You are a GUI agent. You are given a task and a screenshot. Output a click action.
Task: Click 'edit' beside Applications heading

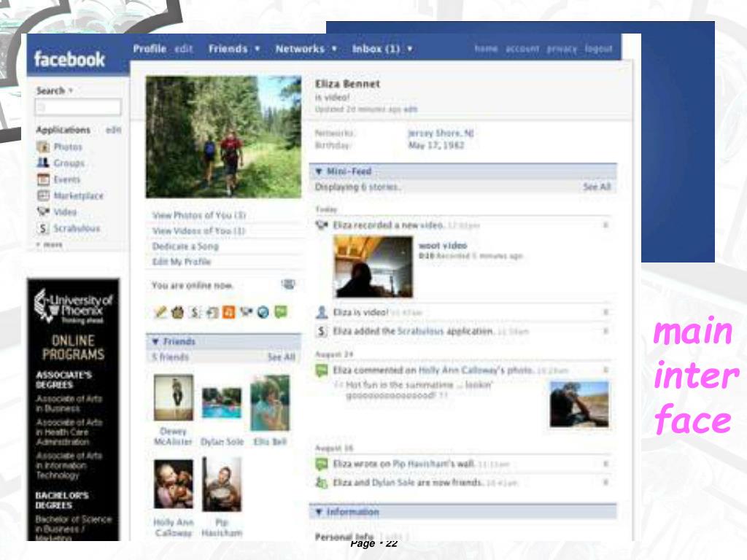click(113, 130)
